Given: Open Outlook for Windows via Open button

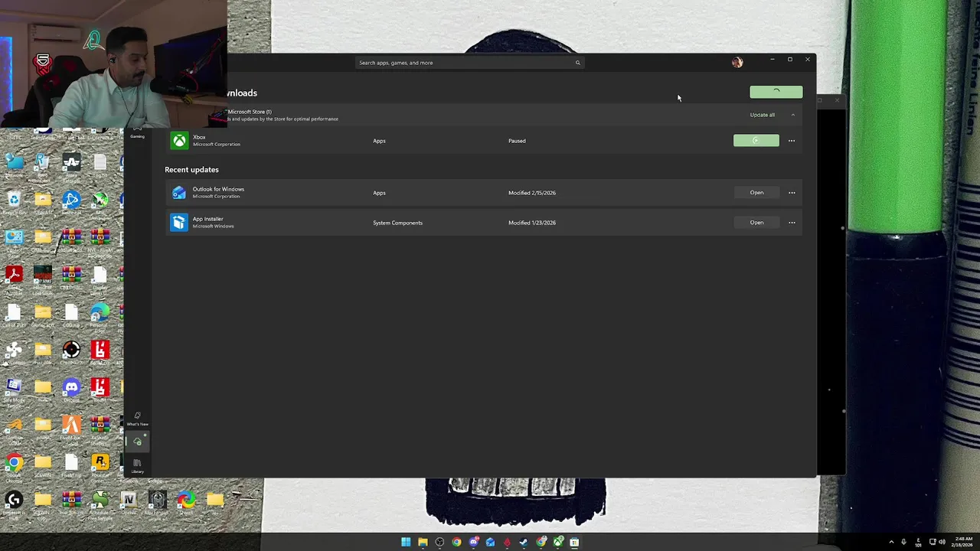Looking at the screenshot, I should [756, 193].
